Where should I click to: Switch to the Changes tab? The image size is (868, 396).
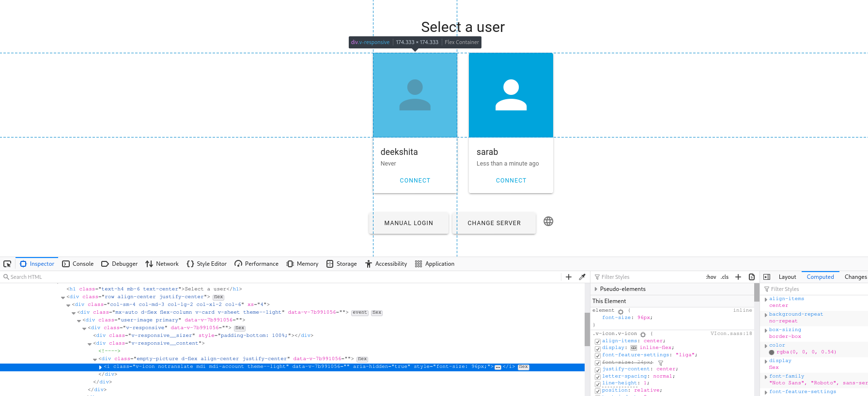click(855, 277)
